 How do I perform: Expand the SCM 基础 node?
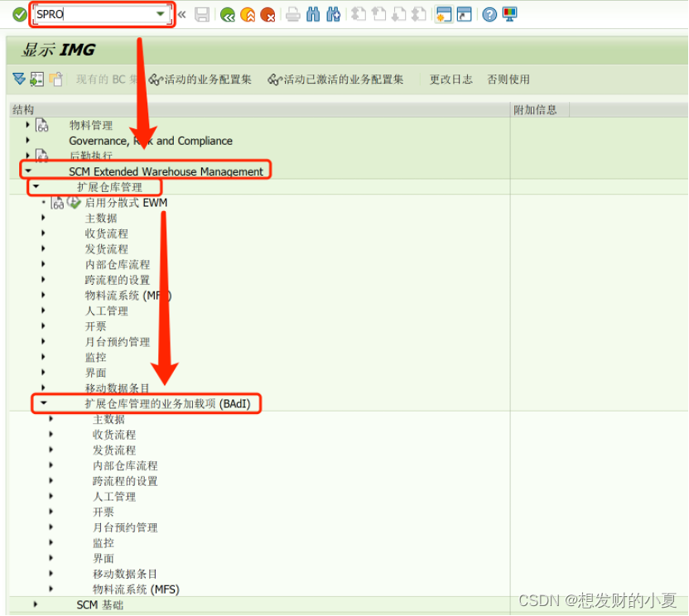(x=36, y=604)
